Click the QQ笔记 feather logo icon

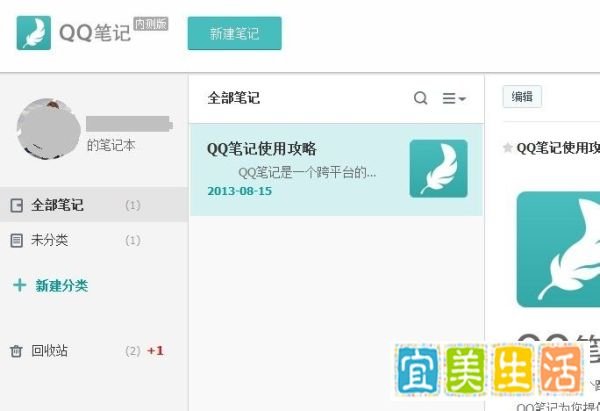point(34,33)
